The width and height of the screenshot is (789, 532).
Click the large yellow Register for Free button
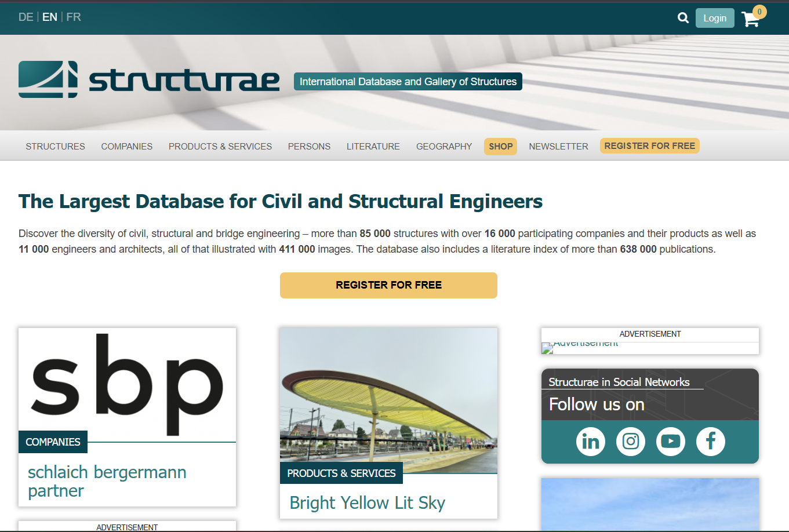(388, 285)
